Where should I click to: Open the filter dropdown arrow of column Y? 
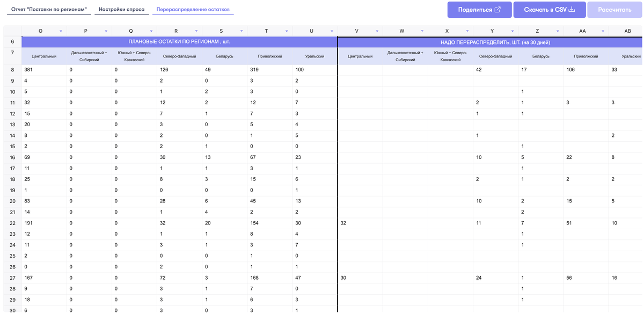point(512,32)
